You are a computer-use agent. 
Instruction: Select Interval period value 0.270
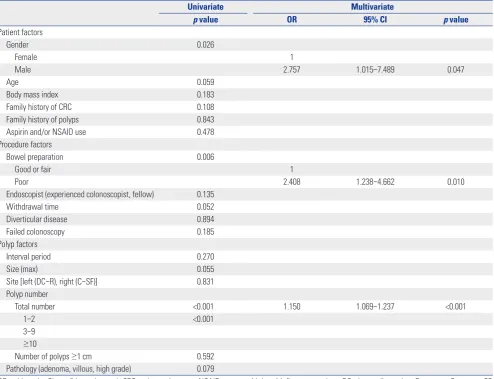pyautogui.click(x=205, y=257)
